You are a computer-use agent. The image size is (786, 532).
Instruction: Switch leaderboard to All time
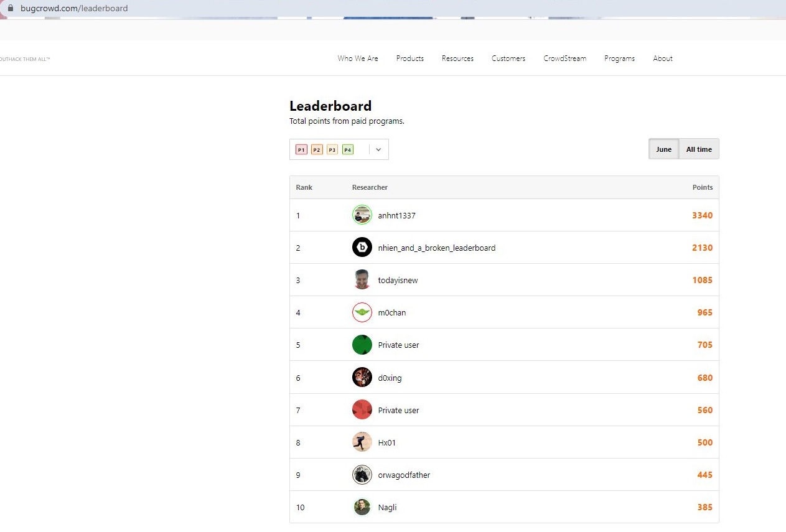point(699,149)
